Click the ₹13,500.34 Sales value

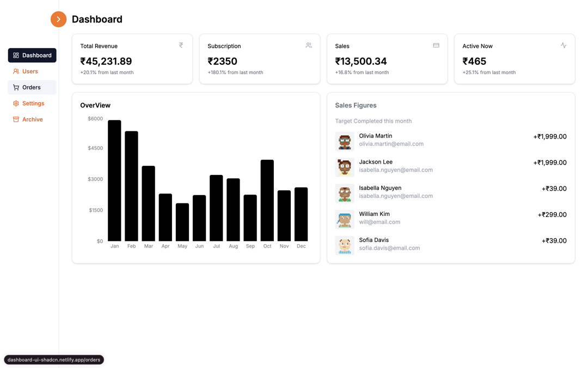coord(361,61)
